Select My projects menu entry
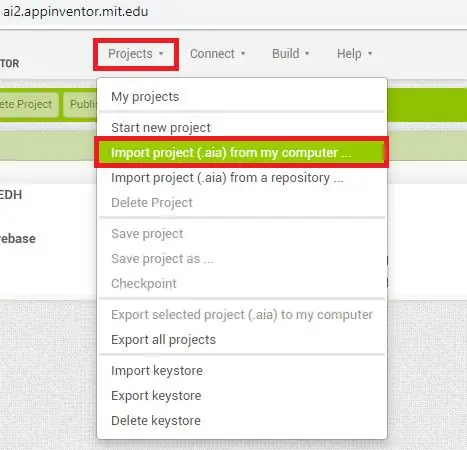467x450 pixels. coord(242,97)
